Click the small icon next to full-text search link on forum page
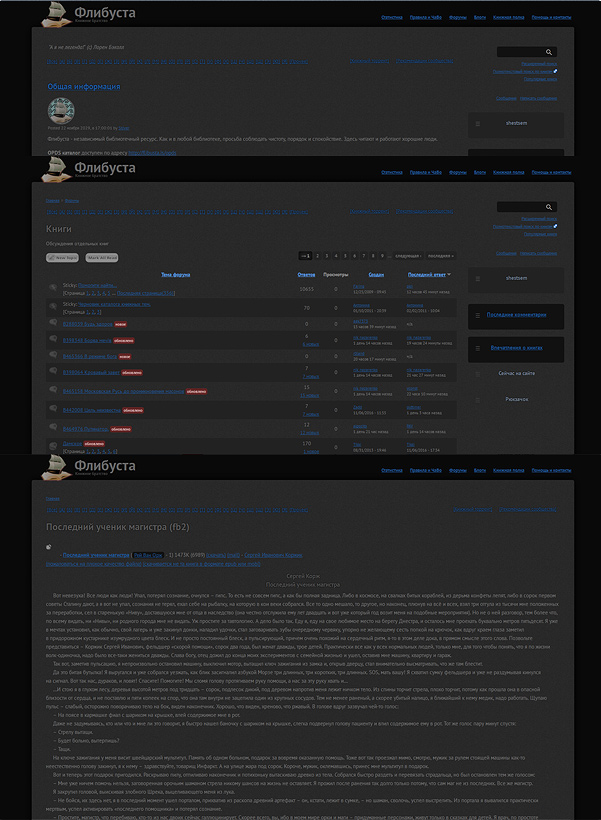601x820 pixels. click(x=555, y=226)
